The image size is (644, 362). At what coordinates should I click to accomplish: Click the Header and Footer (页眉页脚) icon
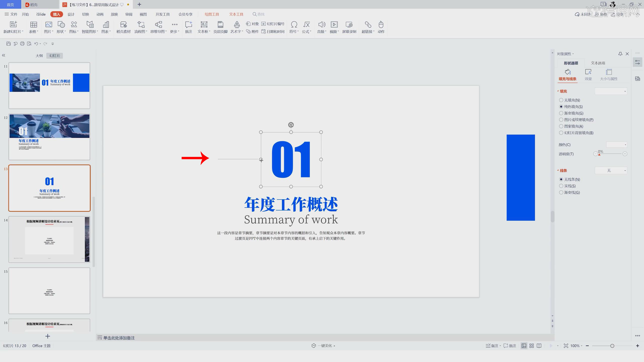220,25
